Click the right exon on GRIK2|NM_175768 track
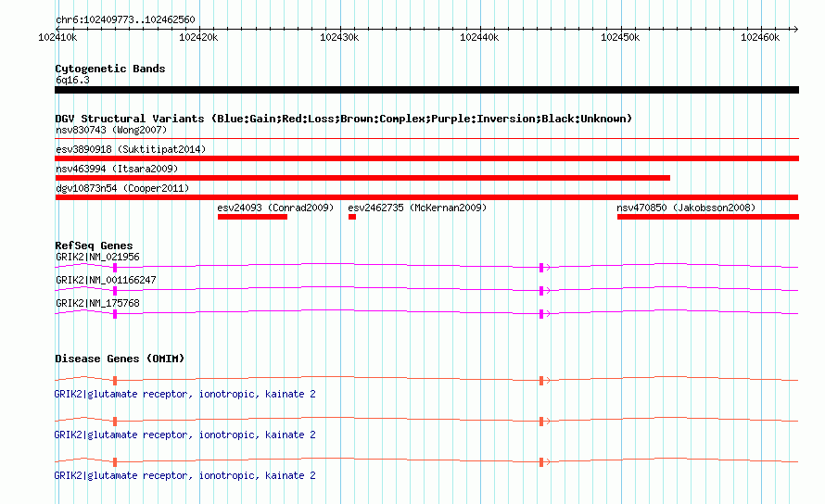Screen dimensions: 825x504 pyautogui.click(x=540, y=314)
